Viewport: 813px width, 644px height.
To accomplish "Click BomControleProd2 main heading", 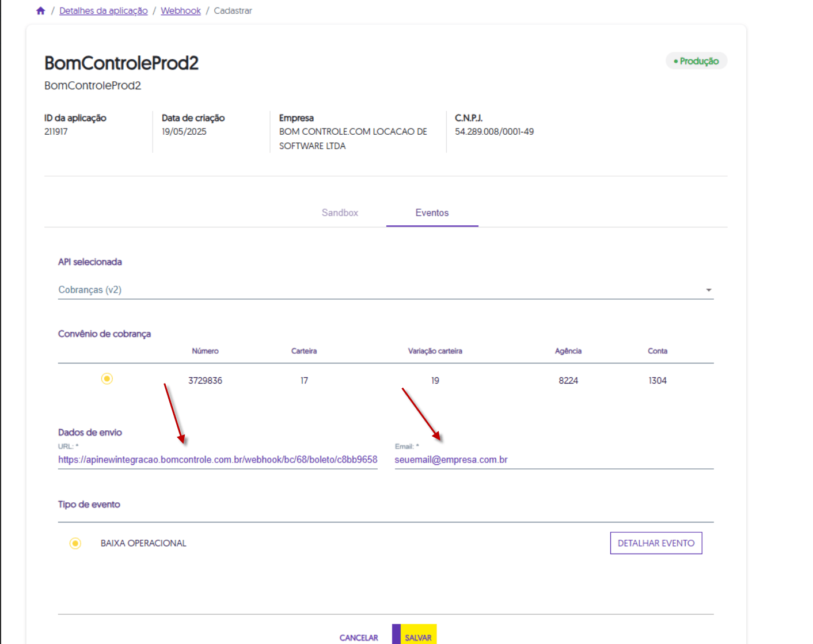I will pyautogui.click(x=121, y=63).
